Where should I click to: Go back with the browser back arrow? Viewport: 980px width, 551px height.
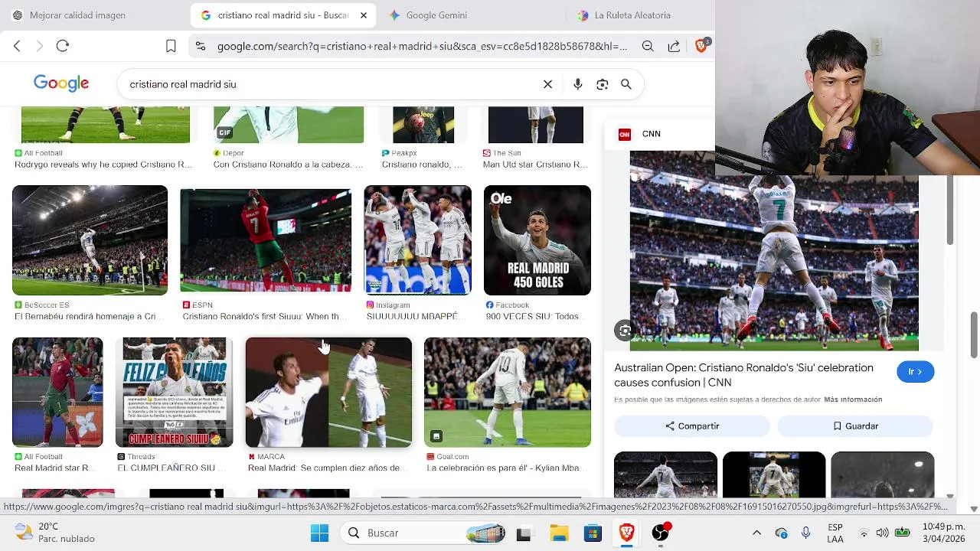[17, 46]
